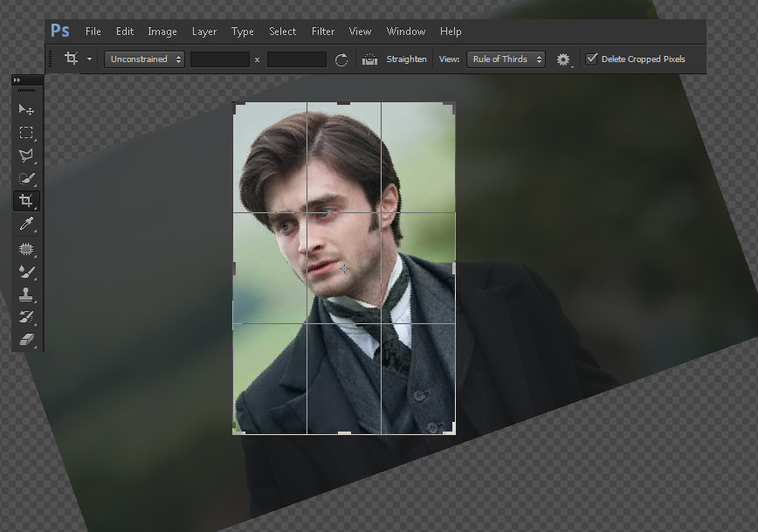Click the rotate crop box orientation icon
Viewport: 758px width, 532px height.
tap(341, 59)
